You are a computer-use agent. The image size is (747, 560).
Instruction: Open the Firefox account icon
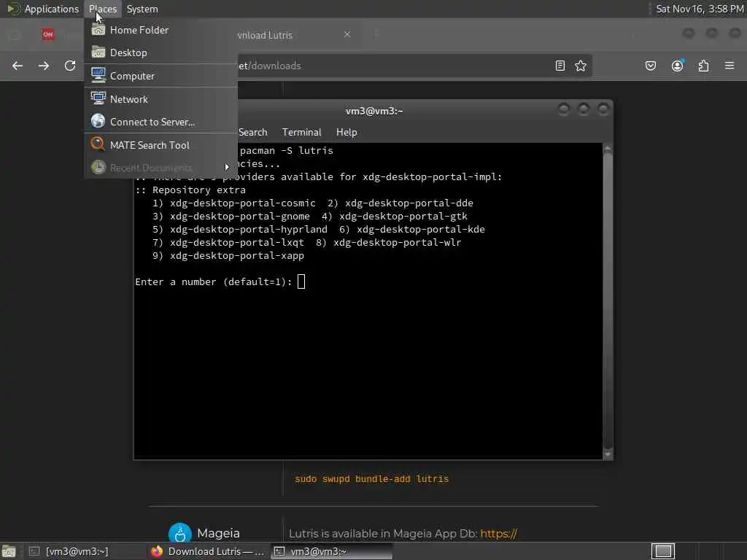[678, 66]
